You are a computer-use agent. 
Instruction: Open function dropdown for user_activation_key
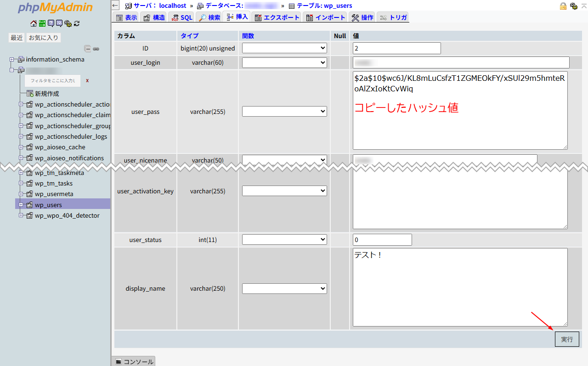tap(284, 191)
